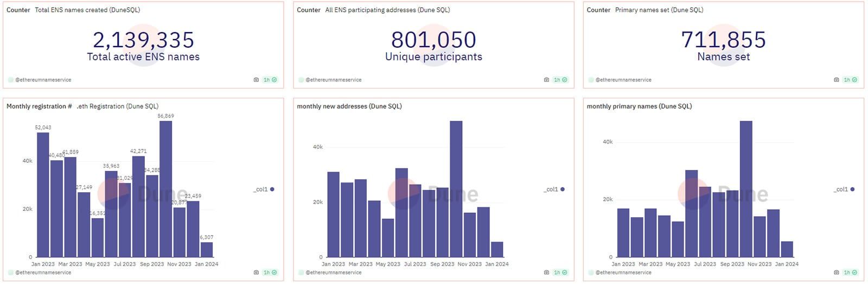Toggle _col1 legend on monthly new addresses chart
The image size is (868, 284).
(x=554, y=190)
